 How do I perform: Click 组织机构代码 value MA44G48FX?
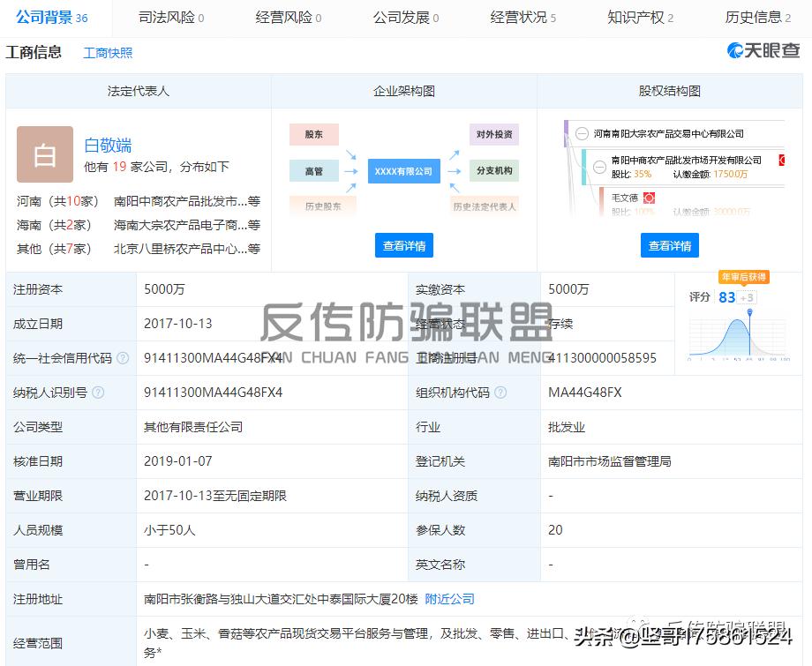coord(584,393)
